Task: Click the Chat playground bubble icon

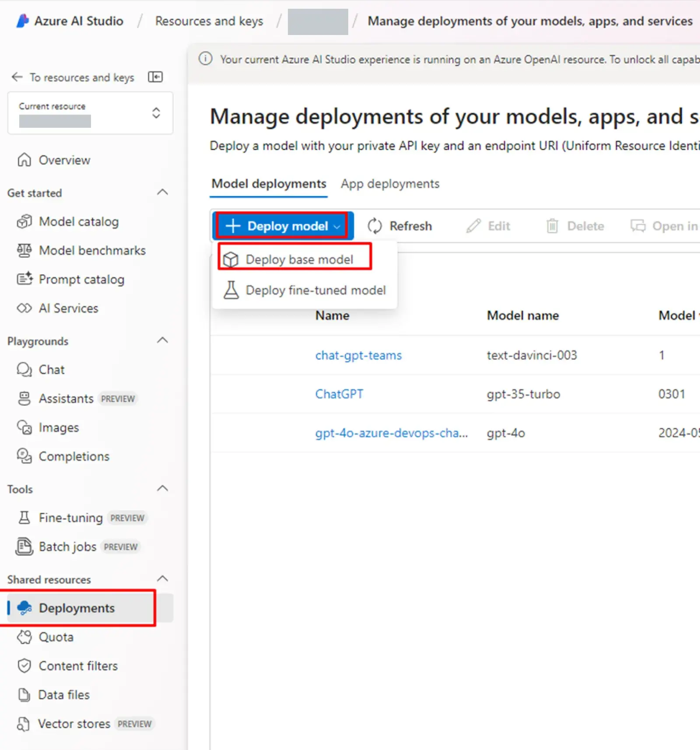Action: [24, 369]
